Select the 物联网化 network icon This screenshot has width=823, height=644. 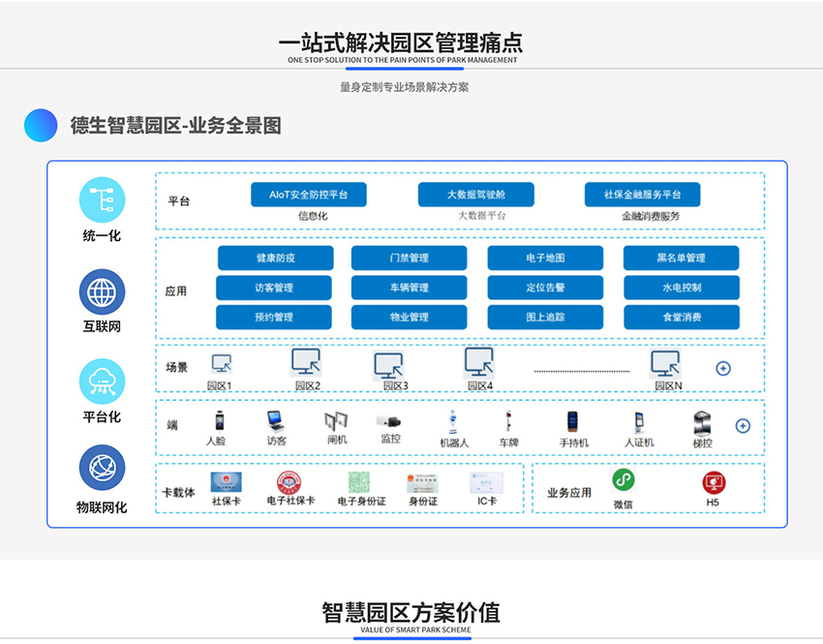[x=102, y=469]
